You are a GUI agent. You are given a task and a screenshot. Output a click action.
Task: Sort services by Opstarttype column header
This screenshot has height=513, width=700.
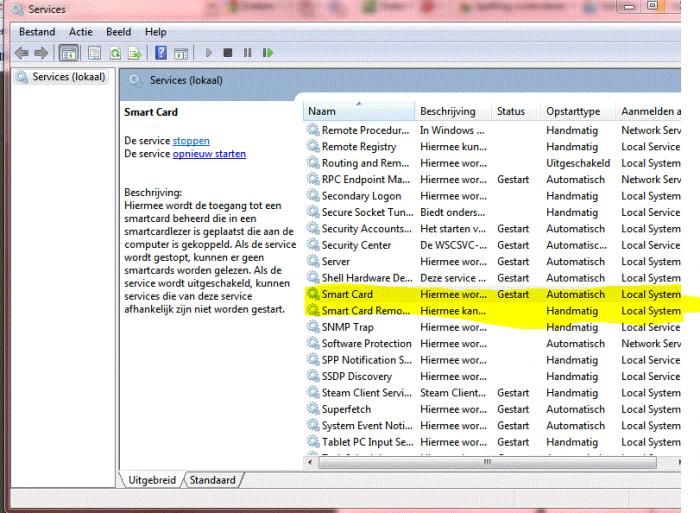point(574,111)
